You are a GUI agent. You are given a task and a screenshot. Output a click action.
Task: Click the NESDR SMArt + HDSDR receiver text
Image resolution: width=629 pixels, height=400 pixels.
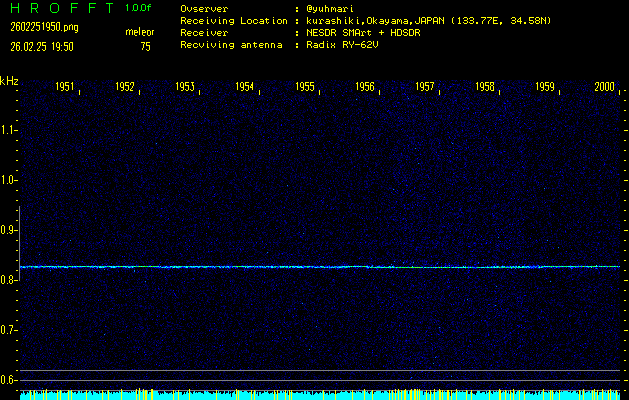[x=365, y=32]
